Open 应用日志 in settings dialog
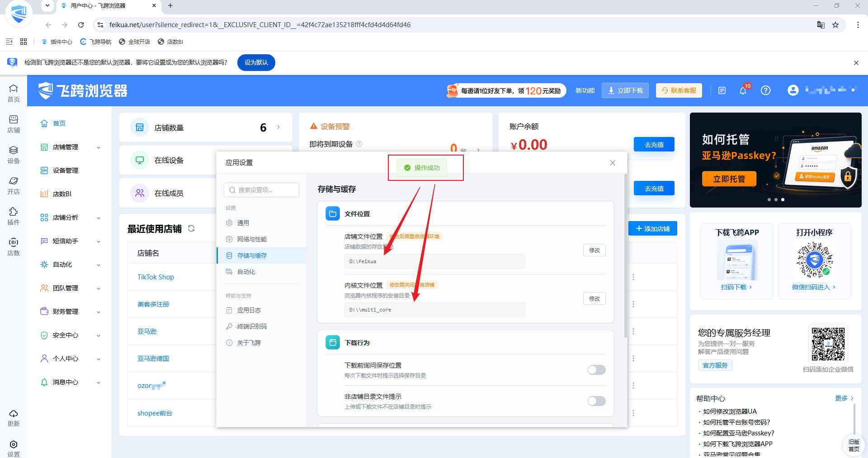Image resolution: width=868 pixels, height=458 pixels. [x=262, y=310]
